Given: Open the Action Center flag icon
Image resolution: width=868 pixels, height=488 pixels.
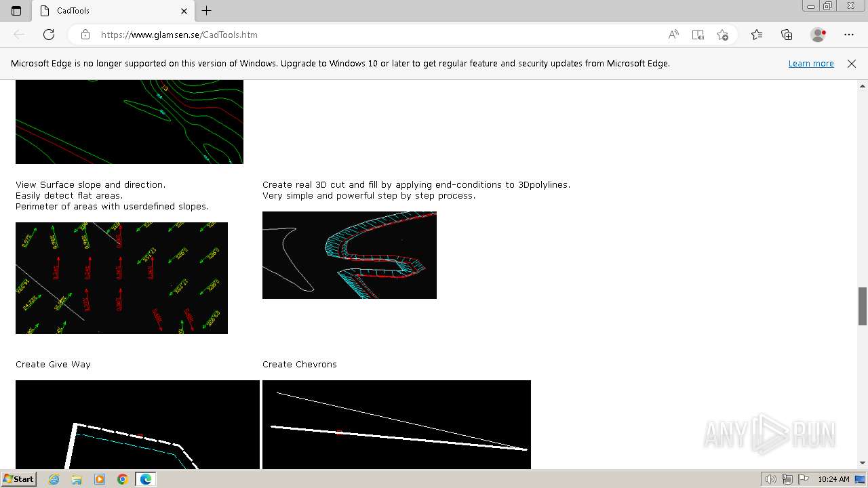Looking at the screenshot, I should 802,479.
